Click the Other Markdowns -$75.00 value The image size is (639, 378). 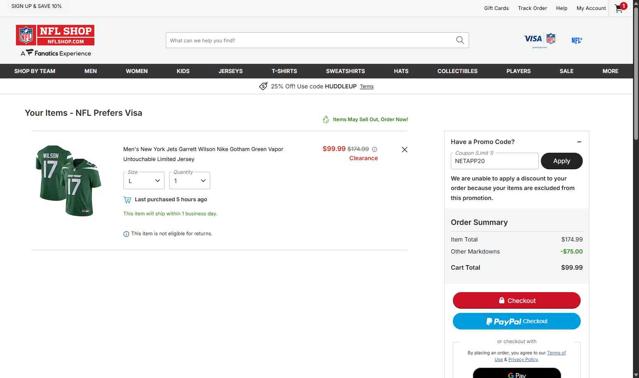(571, 252)
